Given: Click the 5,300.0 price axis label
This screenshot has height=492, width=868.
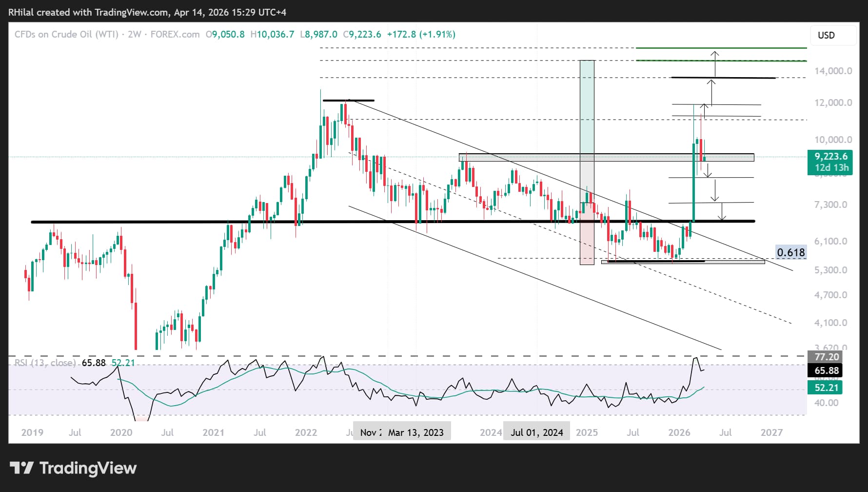Looking at the screenshot, I should (830, 270).
